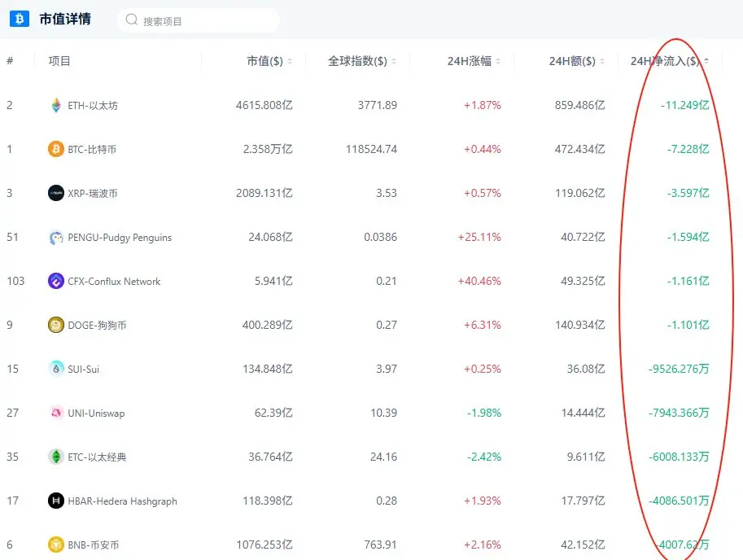Open the ETC-以太经典 project link
This screenshot has width=743, height=560.
pyautogui.click(x=97, y=457)
